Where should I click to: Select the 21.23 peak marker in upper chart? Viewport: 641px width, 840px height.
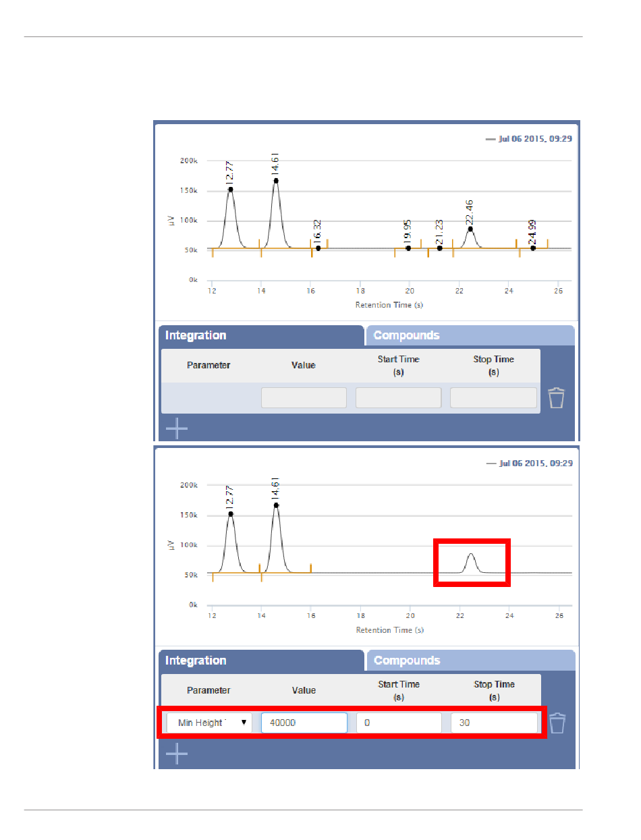pos(440,248)
